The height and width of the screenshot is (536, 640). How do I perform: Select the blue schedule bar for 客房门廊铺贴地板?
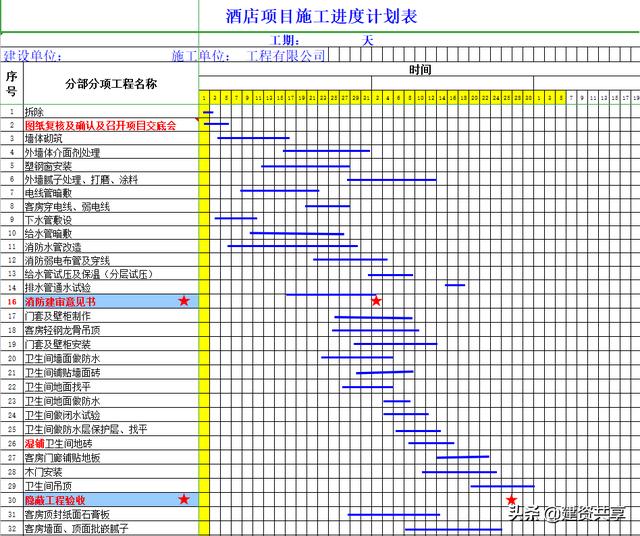462,457
